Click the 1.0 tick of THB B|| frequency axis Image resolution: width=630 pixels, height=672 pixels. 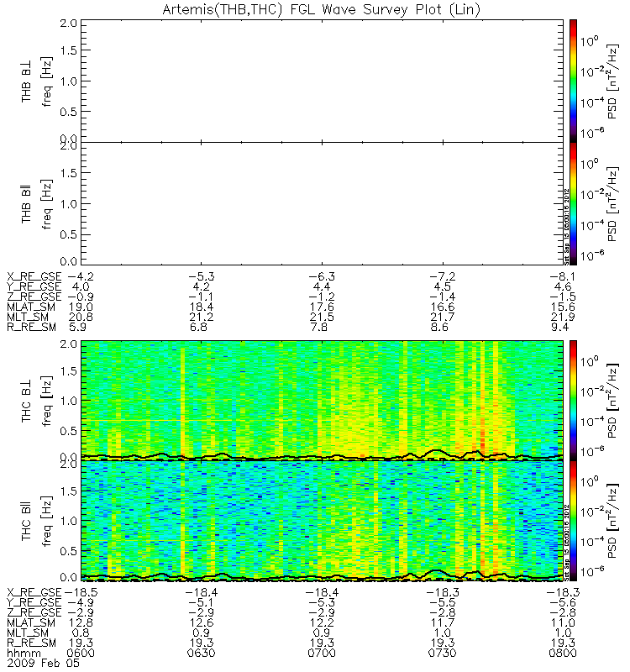pyautogui.click(x=68, y=204)
